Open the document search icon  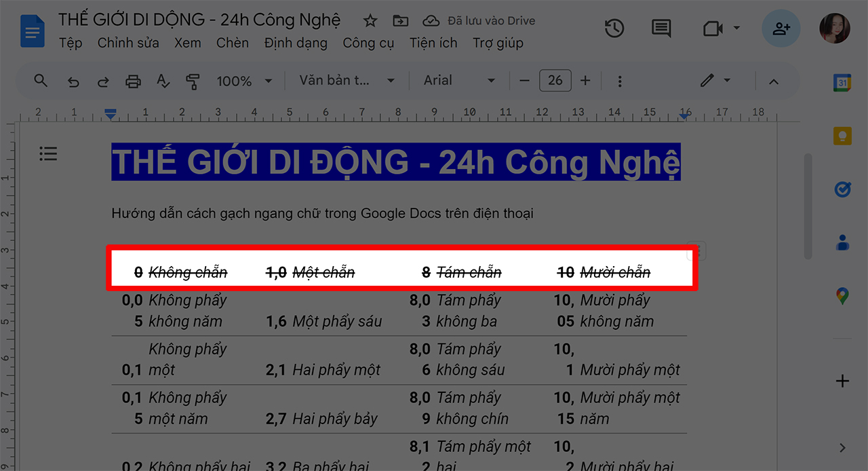pos(40,80)
